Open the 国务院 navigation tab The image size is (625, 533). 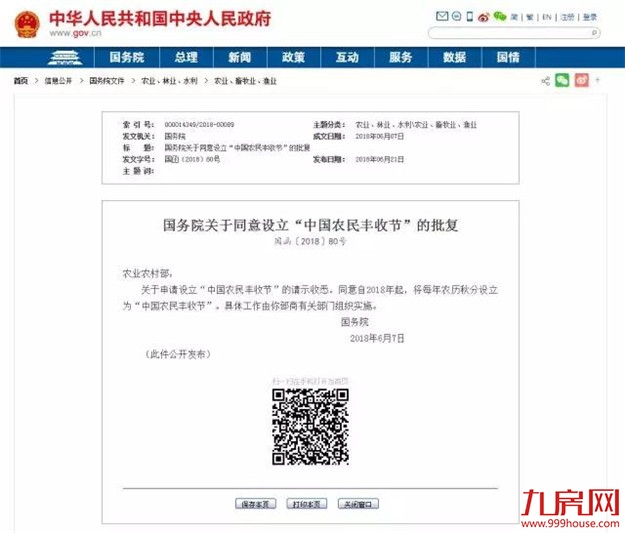[x=126, y=57]
